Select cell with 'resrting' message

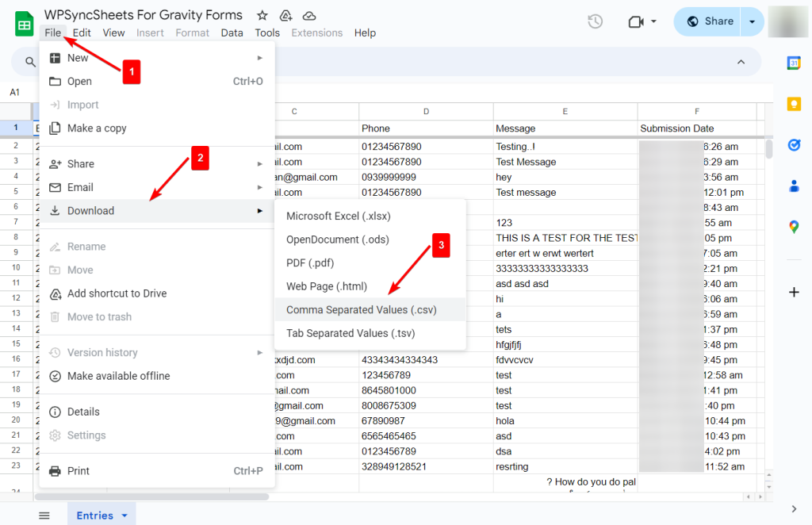pyautogui.click(x=565, y=466)
